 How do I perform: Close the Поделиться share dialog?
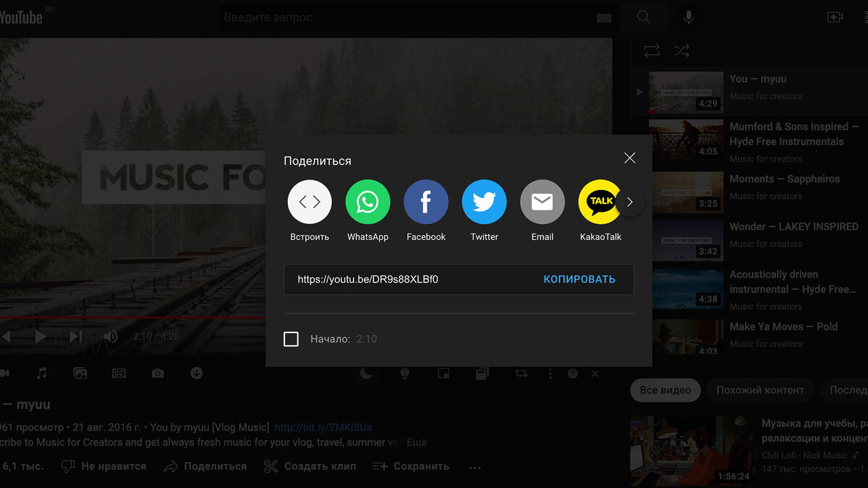tap(629, 158)
